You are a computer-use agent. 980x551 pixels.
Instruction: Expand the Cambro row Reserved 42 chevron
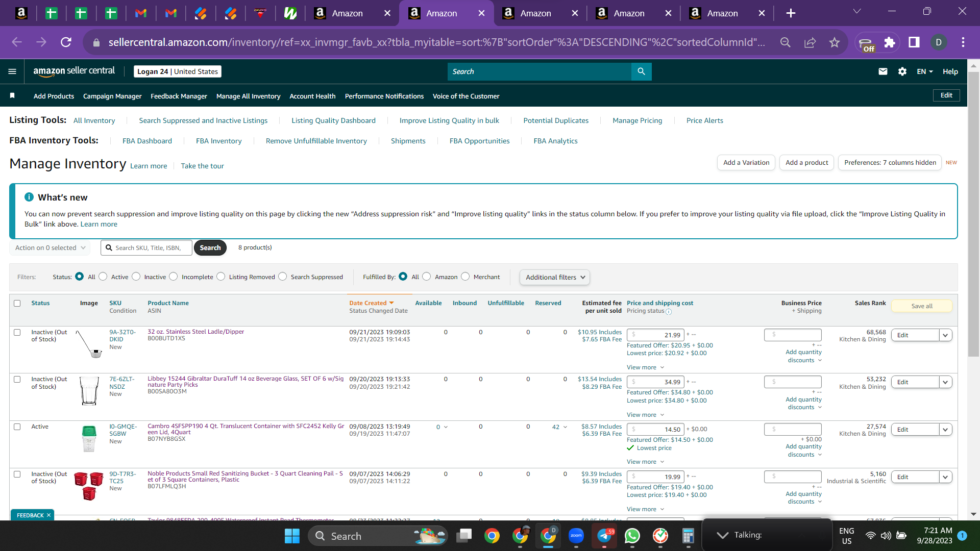coord(565,427)
